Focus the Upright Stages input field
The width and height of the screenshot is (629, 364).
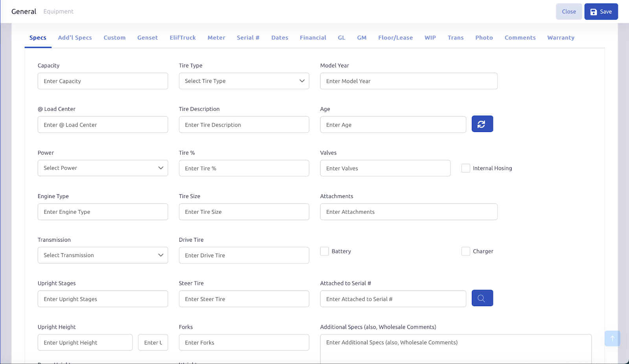point(103,299)
